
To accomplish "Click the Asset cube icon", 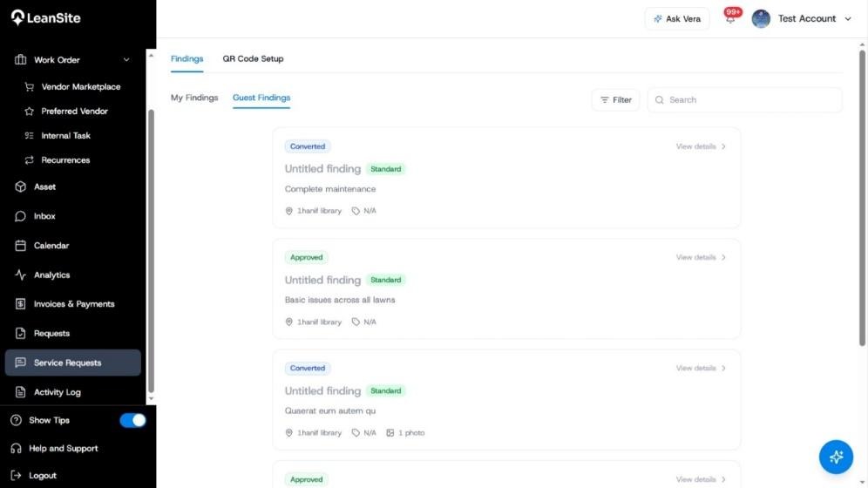I will (x=21, y=187).
